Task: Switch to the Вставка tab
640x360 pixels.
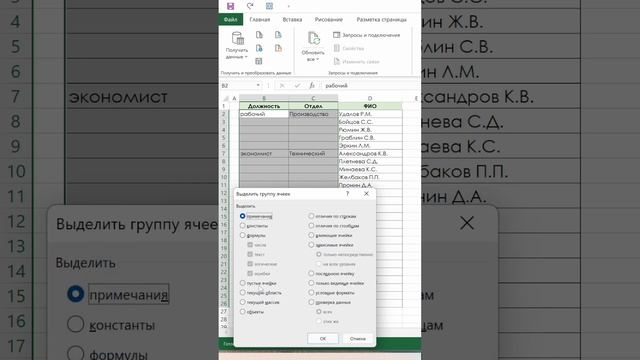Action: (292, 20)
